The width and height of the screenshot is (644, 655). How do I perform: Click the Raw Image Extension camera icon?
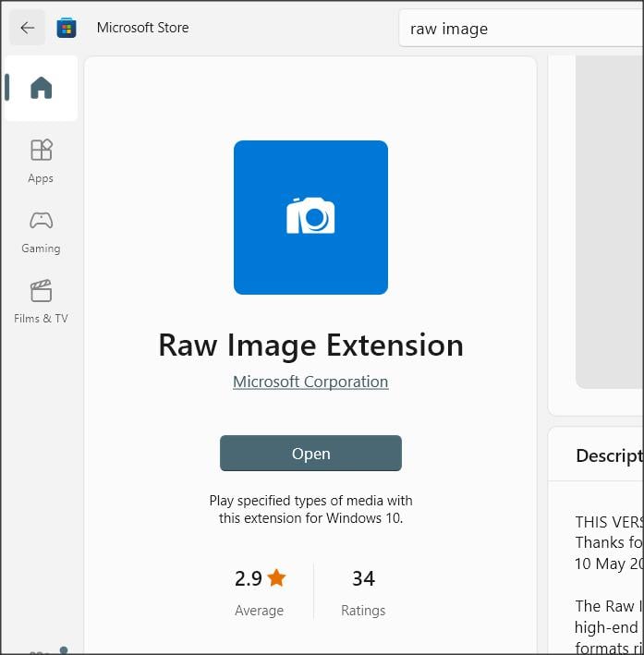click(x=310, y=217)
